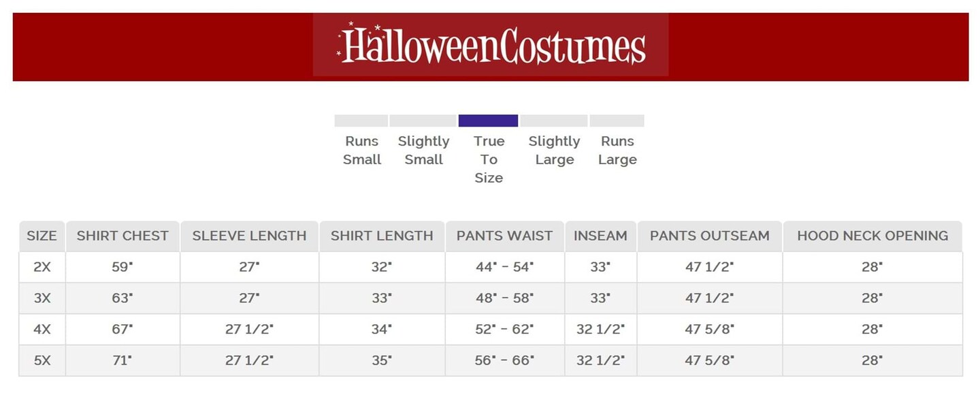Click the SHIRT LENGTH column header

tap(382, 236)
